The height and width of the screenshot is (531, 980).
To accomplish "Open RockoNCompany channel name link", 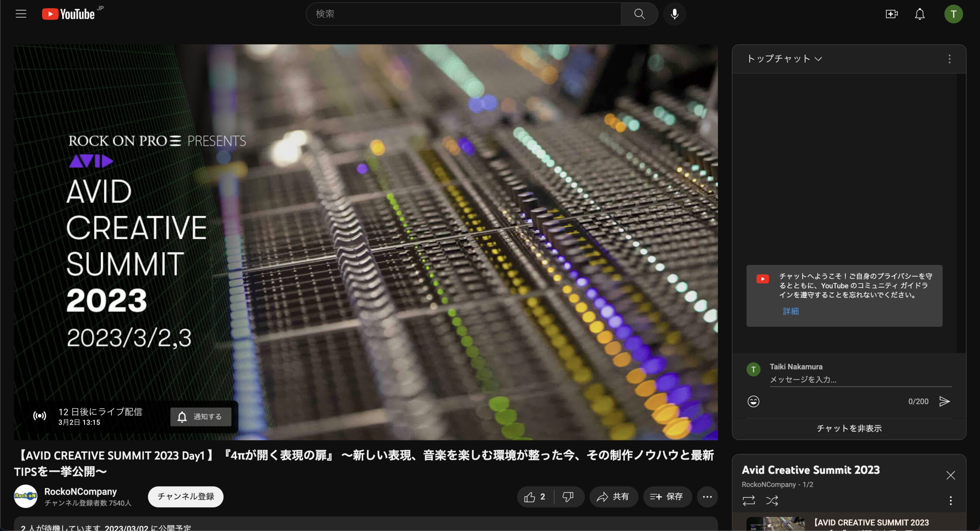I will pyautogui.click(x=80, y=491).
